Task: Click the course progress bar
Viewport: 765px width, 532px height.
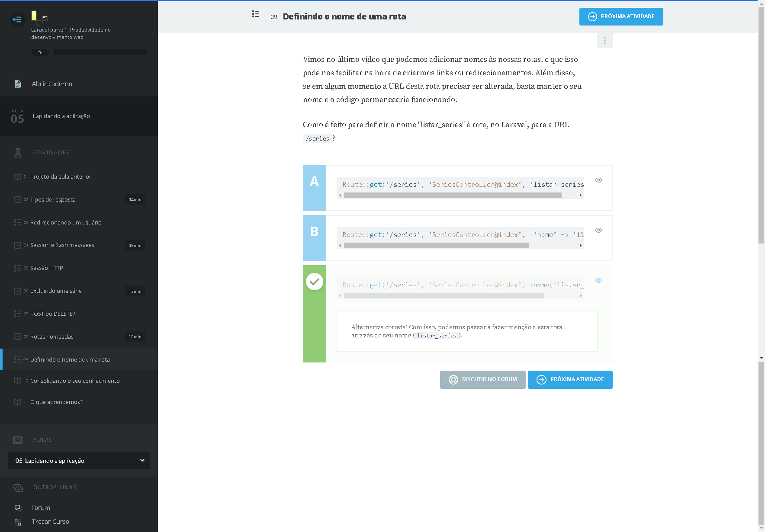Action: 100,52
